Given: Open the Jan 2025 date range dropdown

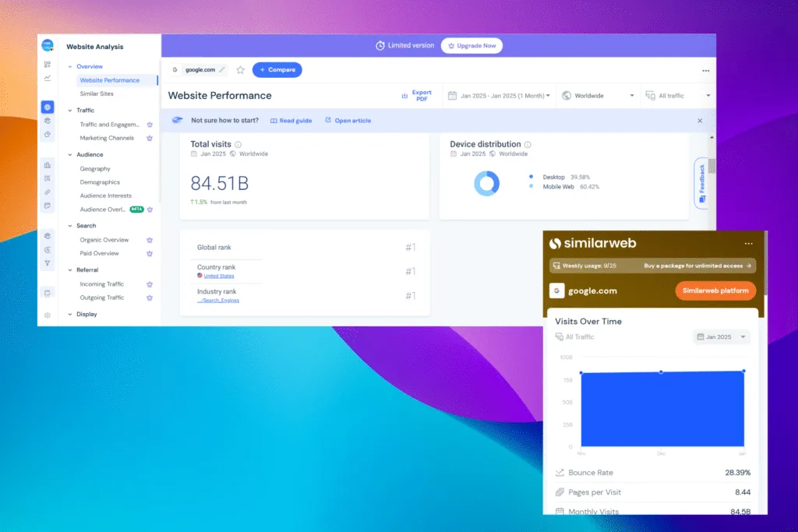Looking at the screenshot, I should tap(499, 96).
